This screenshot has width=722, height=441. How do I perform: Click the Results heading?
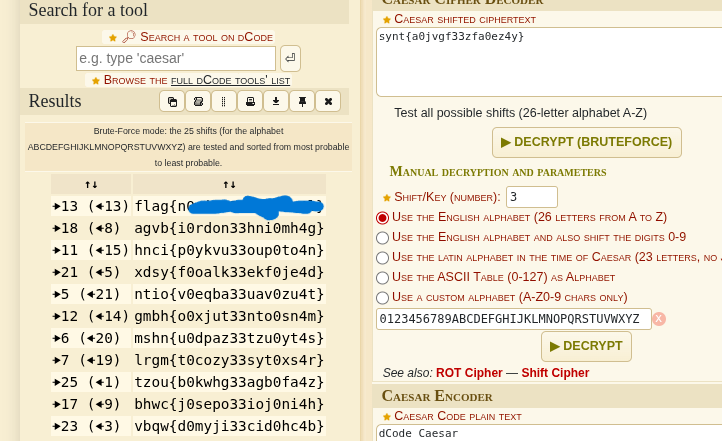55,101
